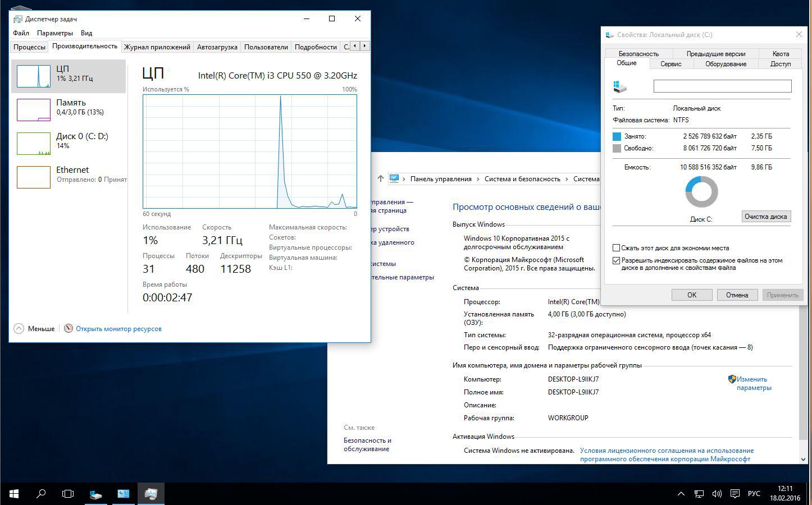
Task: Click the Очистка диска button
Action: click(x=766, y=217)
